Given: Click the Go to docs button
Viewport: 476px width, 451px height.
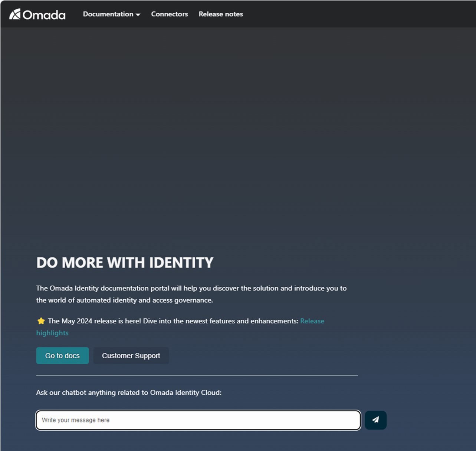Looking at the screenshot, I should 62,355.
